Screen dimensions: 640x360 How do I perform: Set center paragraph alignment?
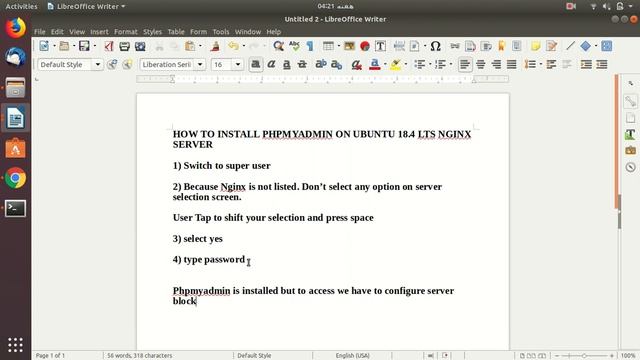pos(480,64)
